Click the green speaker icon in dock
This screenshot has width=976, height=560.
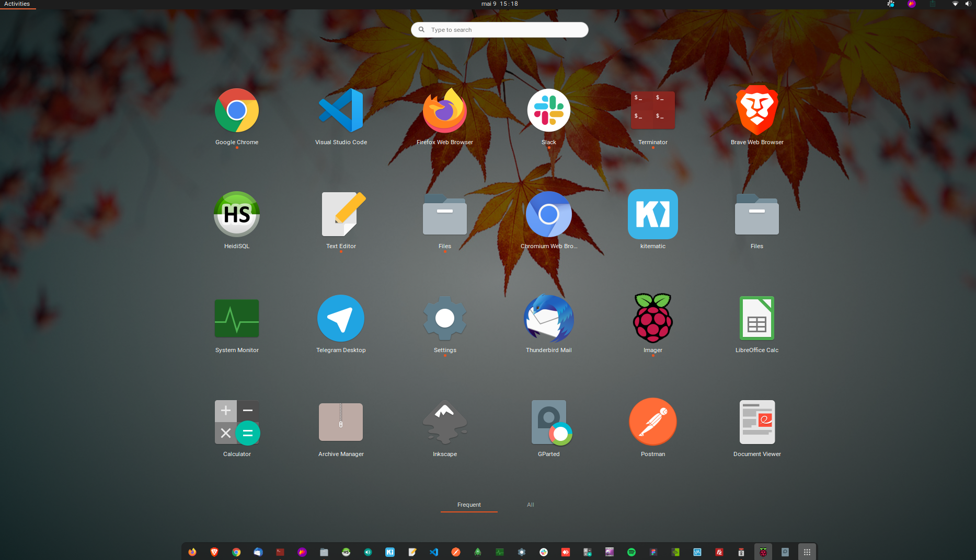pos(368,552)
